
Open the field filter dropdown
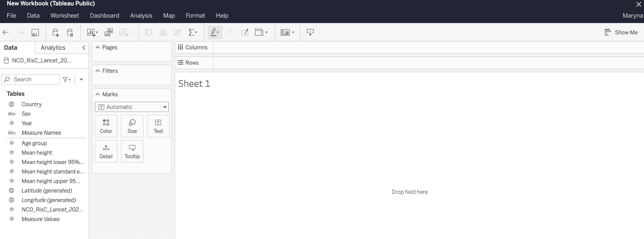(67, 80)
